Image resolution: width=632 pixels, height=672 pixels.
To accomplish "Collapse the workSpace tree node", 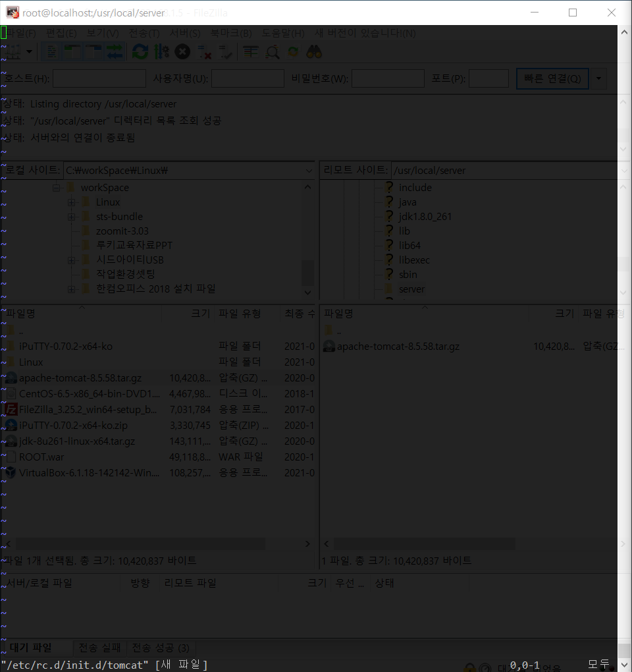I will point(56,188).
